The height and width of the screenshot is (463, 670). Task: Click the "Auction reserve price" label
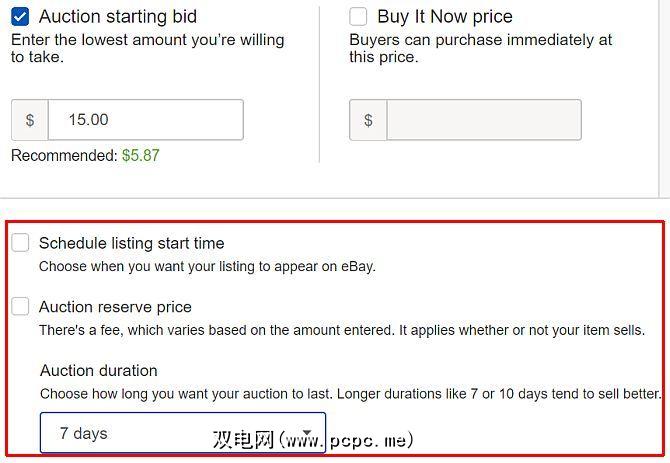pyautogui.click(x=115, y=307)
